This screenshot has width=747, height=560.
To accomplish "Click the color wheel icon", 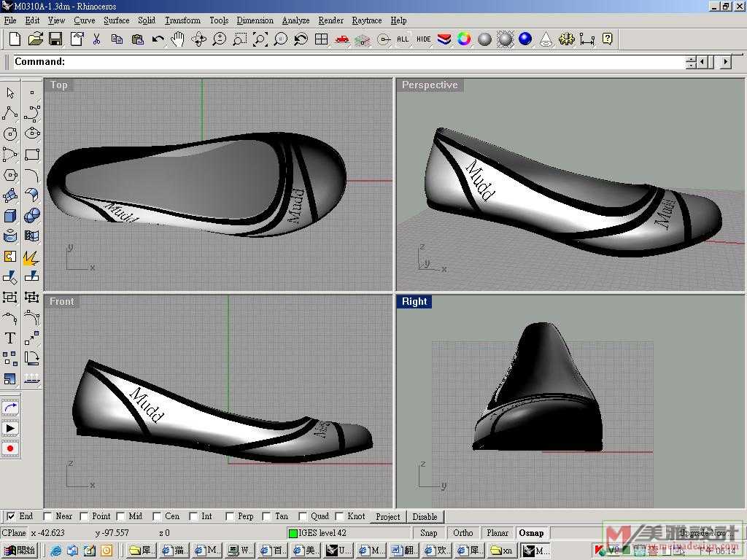I will tap(464, 39).
